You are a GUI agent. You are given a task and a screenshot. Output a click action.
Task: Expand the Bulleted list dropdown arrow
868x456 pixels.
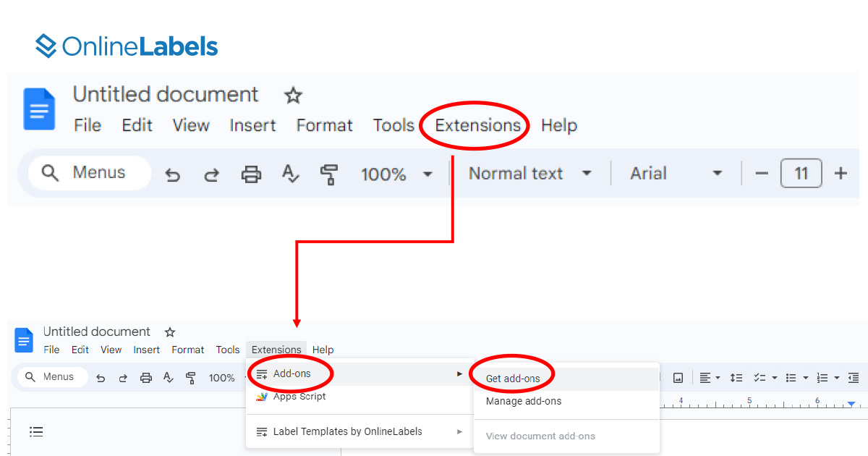pos(806,378)
